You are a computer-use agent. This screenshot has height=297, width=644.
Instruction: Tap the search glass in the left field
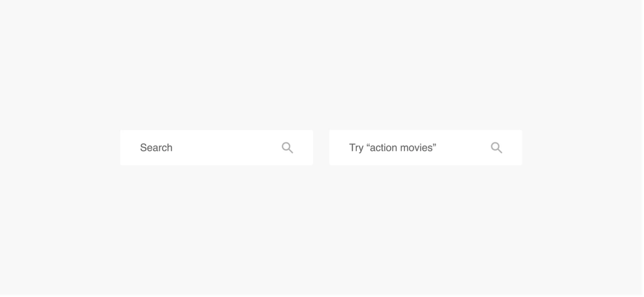pos(288,148)
